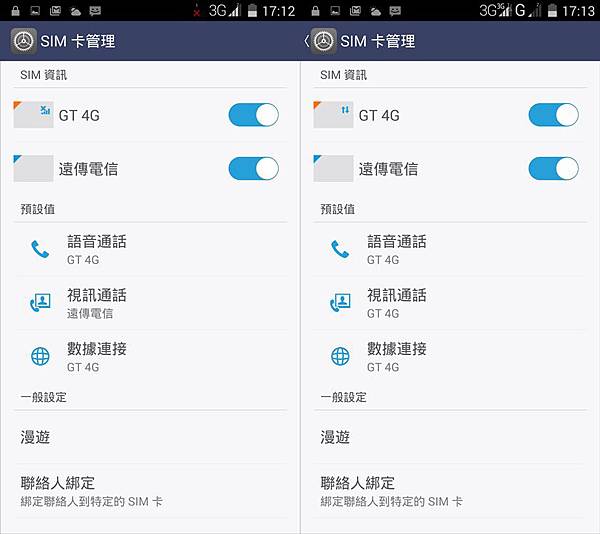This screenshot has width=600, height=534.
Task: Disable GT 4G SIM switch on right screen
Action: point(553,115)
